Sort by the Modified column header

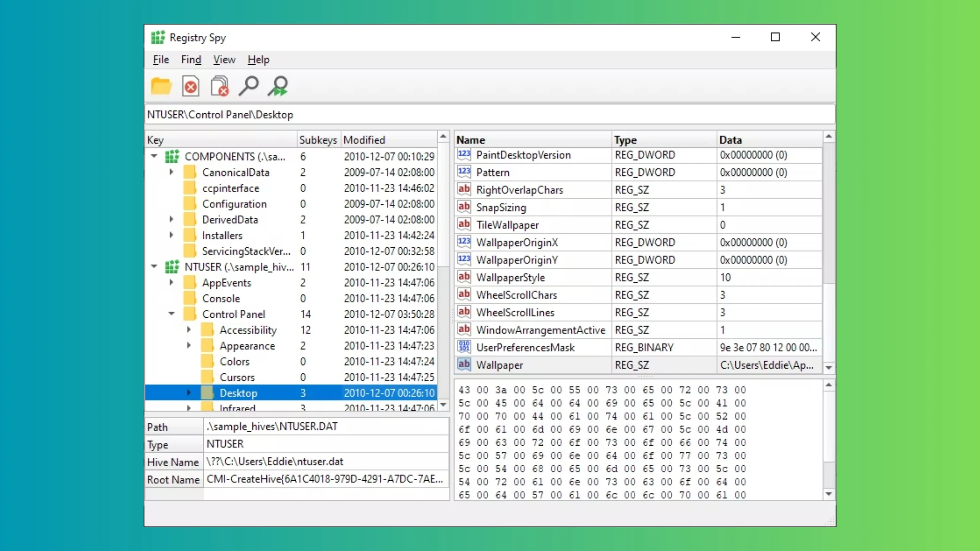(x=389, y=140)
